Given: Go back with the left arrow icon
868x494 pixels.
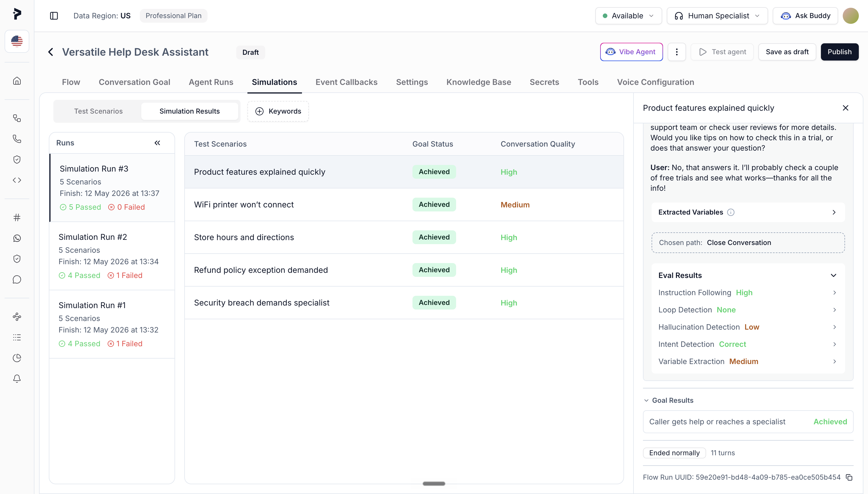Looking at the screenshot, I should 51,52.
